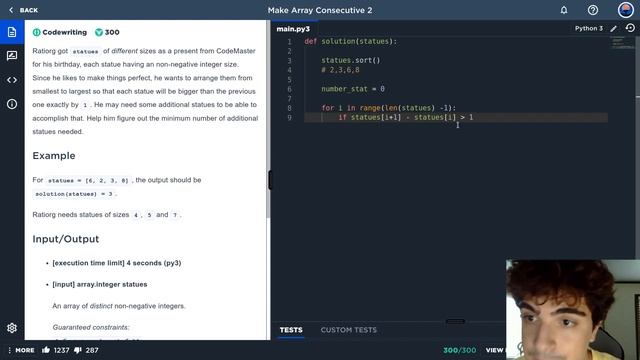
Task: Click the comment '# 2,3,6,8'
Action: pyautogui.click(x=340, y=70)
